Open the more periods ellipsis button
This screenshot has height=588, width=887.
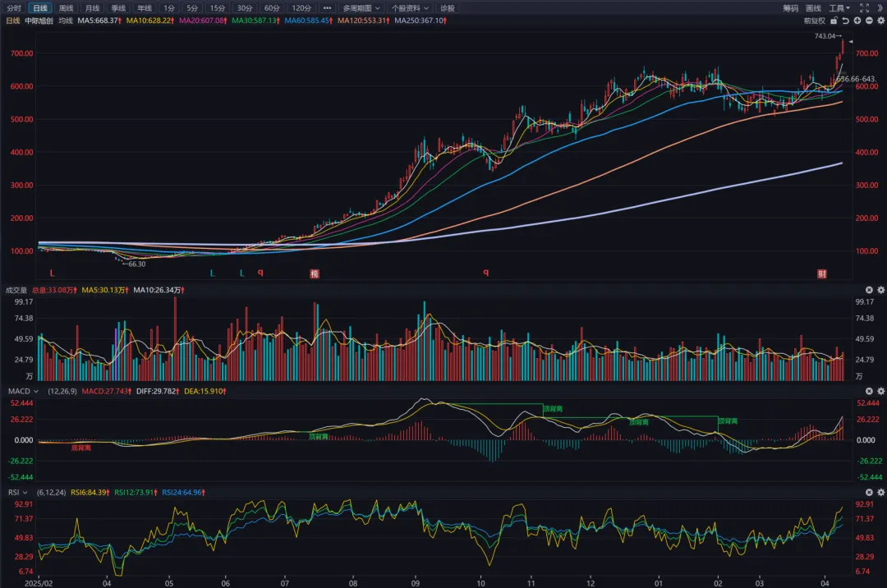(x=327, y=8)
